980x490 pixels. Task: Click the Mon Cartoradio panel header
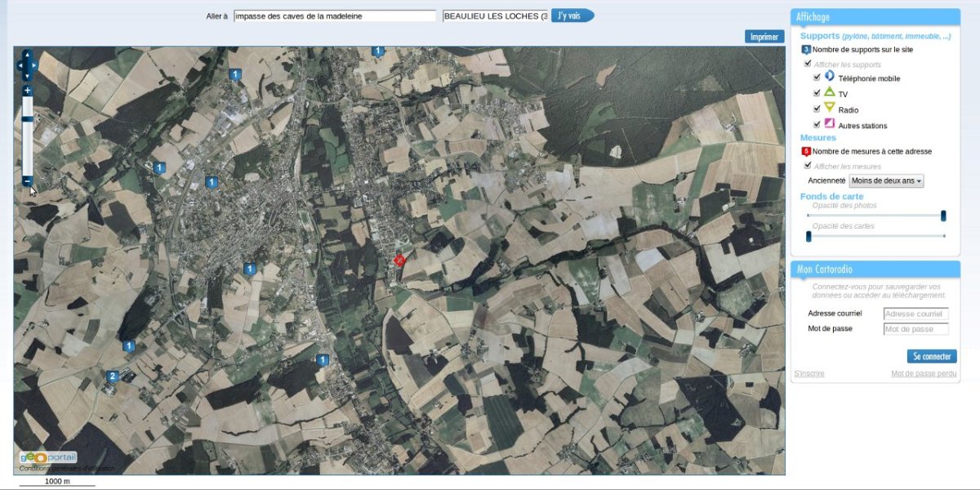pyautogui.click(x=875, y=269)
